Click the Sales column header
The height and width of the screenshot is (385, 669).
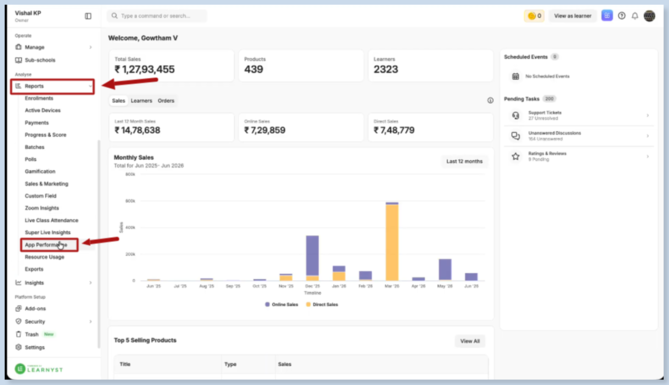coord(285,365)
